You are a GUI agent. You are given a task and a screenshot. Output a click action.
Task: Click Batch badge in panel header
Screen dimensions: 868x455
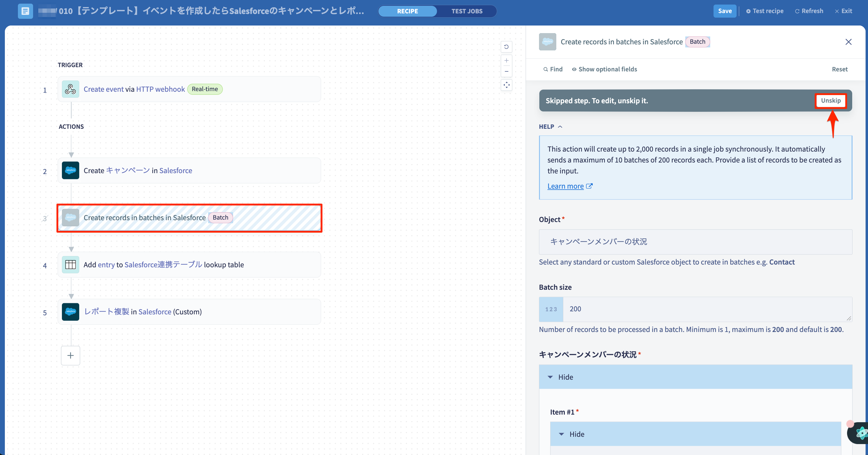(697, 42)
